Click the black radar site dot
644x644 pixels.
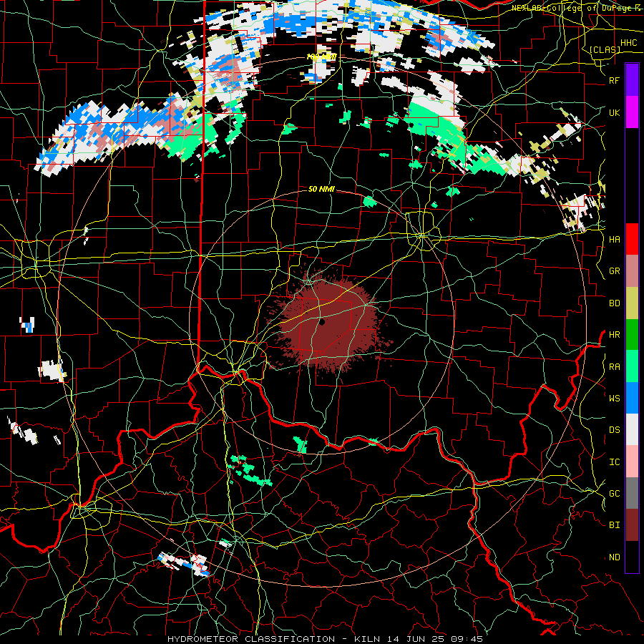[x=322, y=322]
